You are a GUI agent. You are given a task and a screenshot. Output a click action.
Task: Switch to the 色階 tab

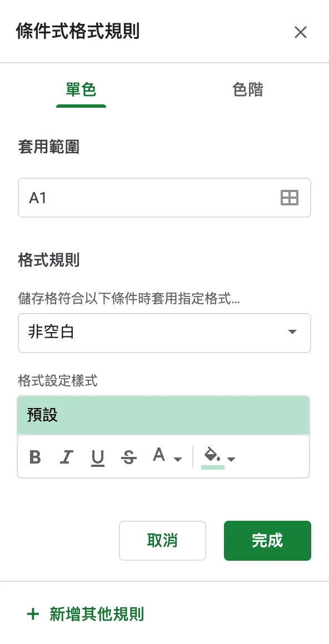[248, 89]
